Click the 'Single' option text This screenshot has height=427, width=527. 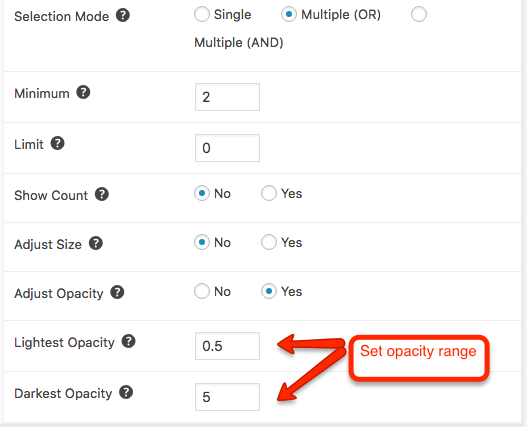233,15
